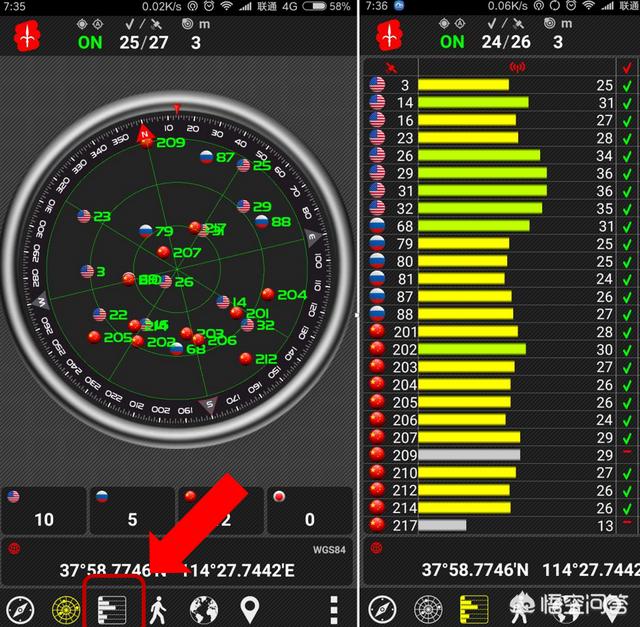Select satellite 3 on sky radar
640x627 pixels.
93,271
